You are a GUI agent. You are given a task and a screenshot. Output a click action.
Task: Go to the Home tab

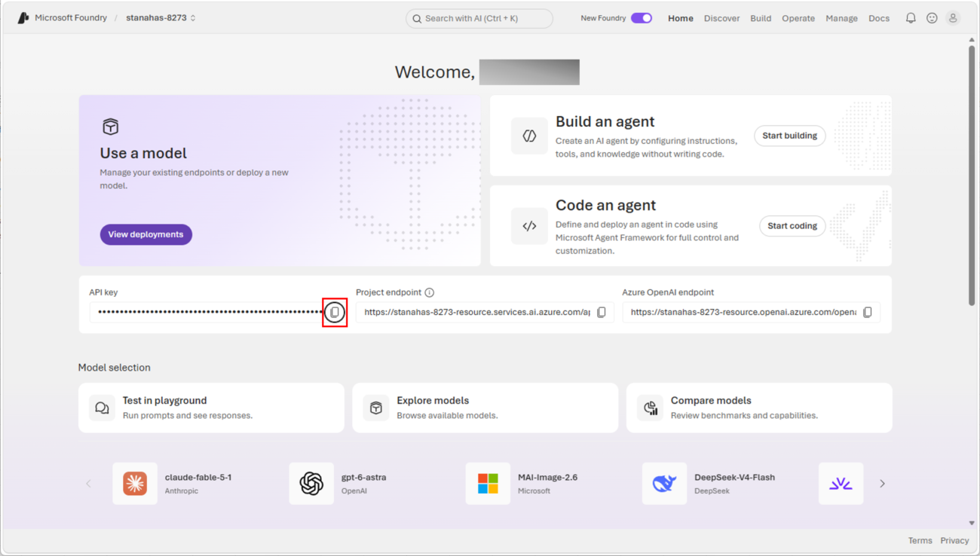(681, 18)
